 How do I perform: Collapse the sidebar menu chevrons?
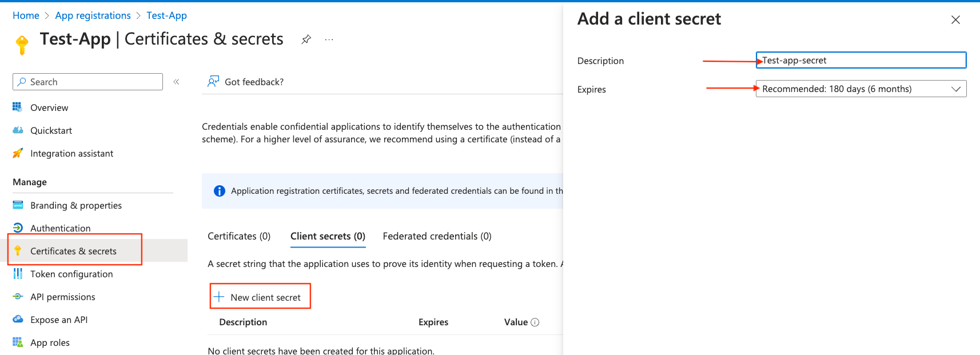click(x=177, y=82)
